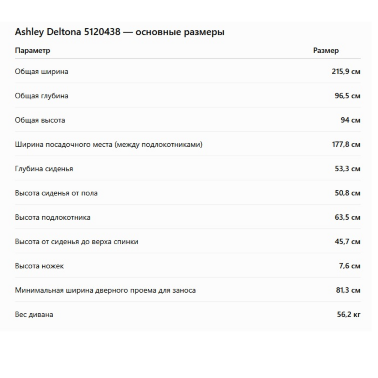This screenshot has height=378, width=378.
Task: Click the 45,7 см value
Action: [x=348, y=242]
